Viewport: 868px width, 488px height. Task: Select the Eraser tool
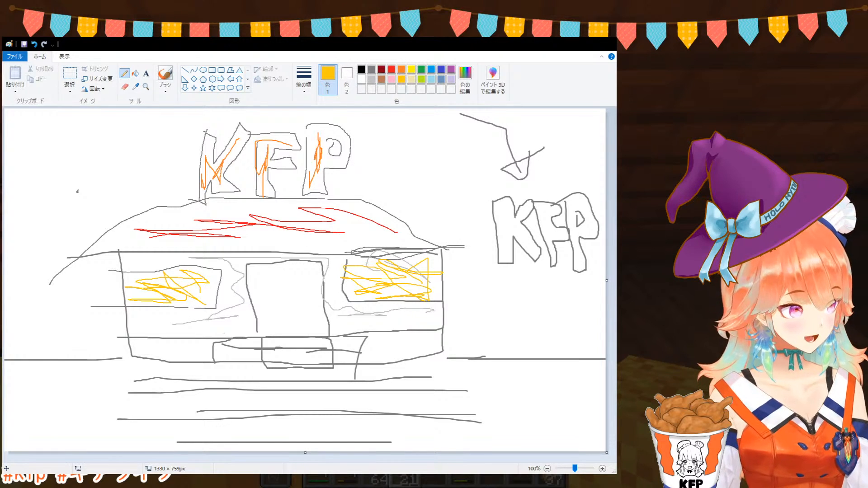point(125,87)
